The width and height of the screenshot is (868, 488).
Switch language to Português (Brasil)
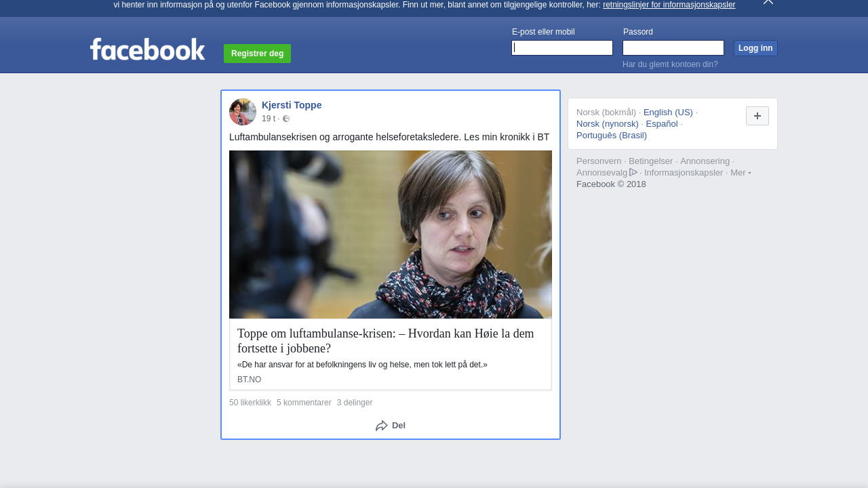tap(612, 136)
